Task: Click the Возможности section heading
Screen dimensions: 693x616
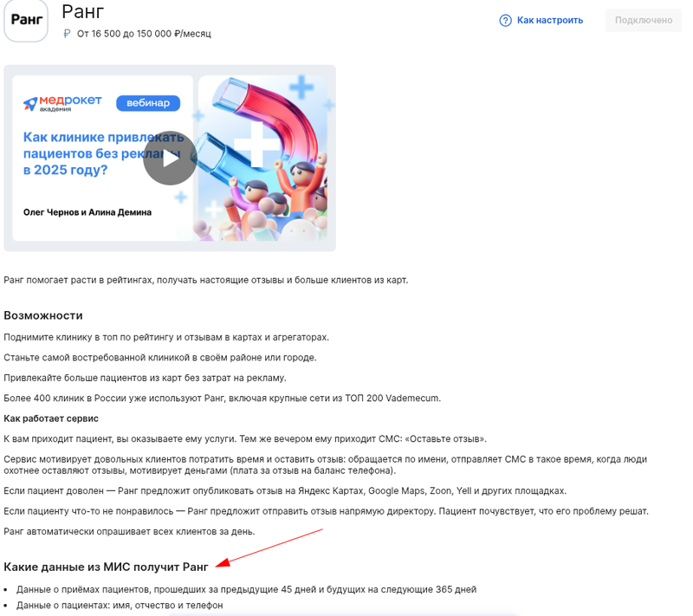Action: click(x=43, y=315)
